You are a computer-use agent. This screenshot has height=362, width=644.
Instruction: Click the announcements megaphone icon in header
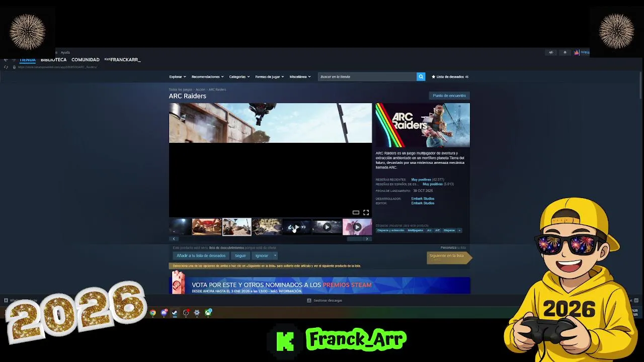(x=550, y=52)
